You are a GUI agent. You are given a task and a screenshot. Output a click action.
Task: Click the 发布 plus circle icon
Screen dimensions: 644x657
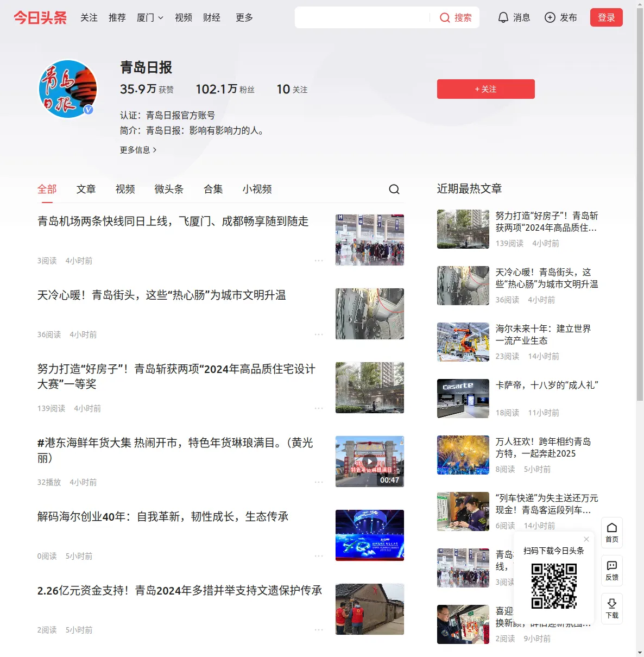[x=550, y=17]
